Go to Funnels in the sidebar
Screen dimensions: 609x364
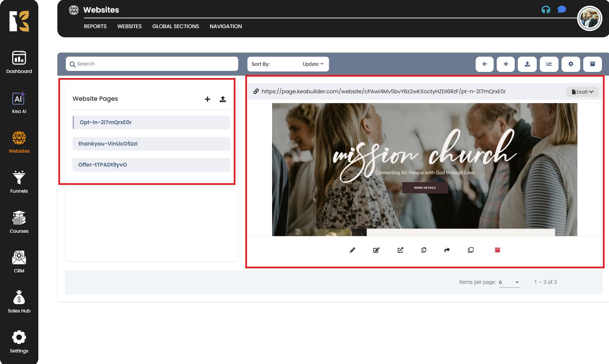[19, 182]
